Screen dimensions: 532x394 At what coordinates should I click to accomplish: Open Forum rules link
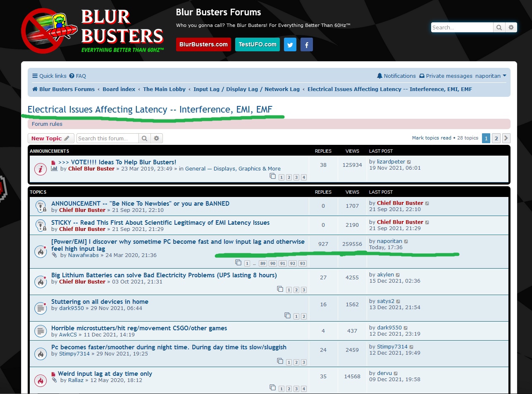(47, 124)
